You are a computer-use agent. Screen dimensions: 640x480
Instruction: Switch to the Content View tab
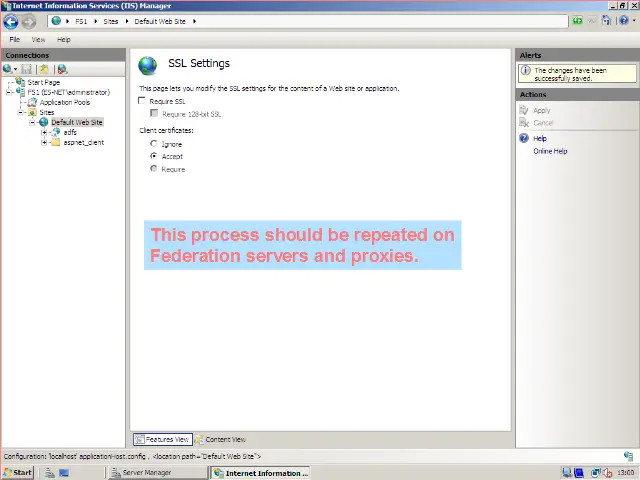tap(220, 439)
